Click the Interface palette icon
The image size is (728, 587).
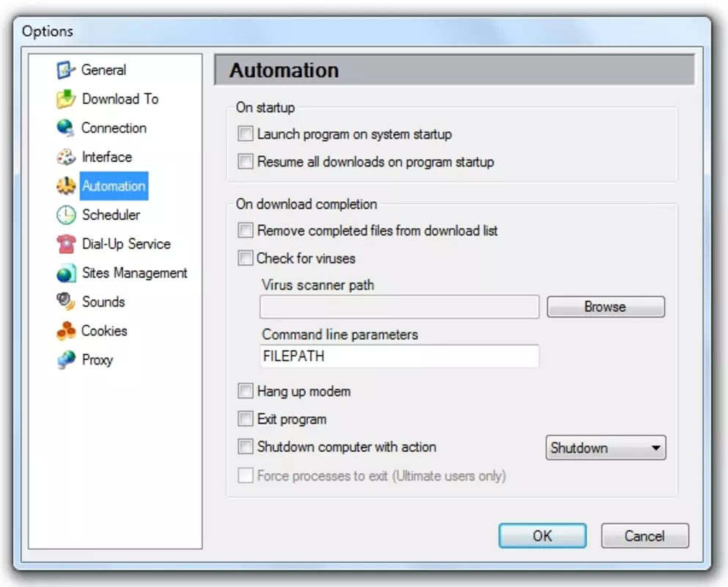[x=66, y=157]
